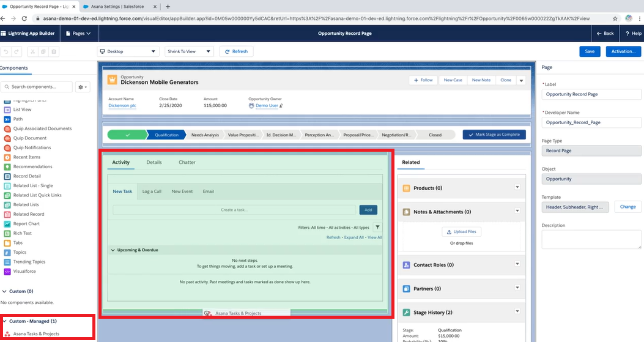Open the Pages dropdown menu
This screenshot has width=644, height=342.
tap(78, 33)
